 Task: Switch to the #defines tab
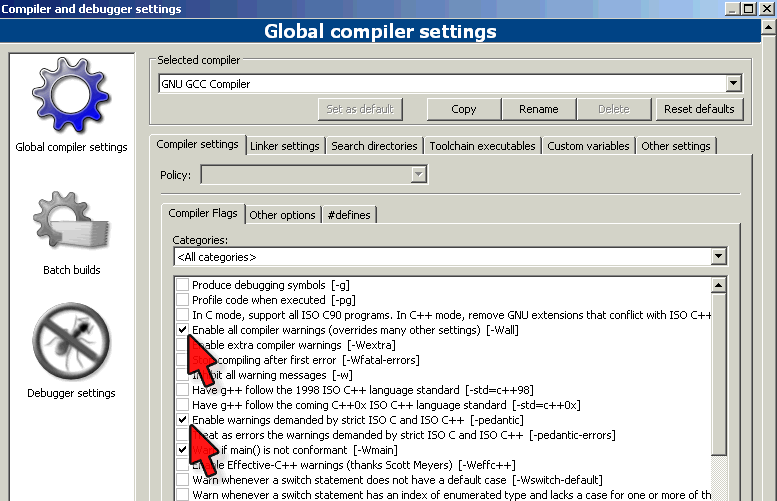[x=348, y=214]
